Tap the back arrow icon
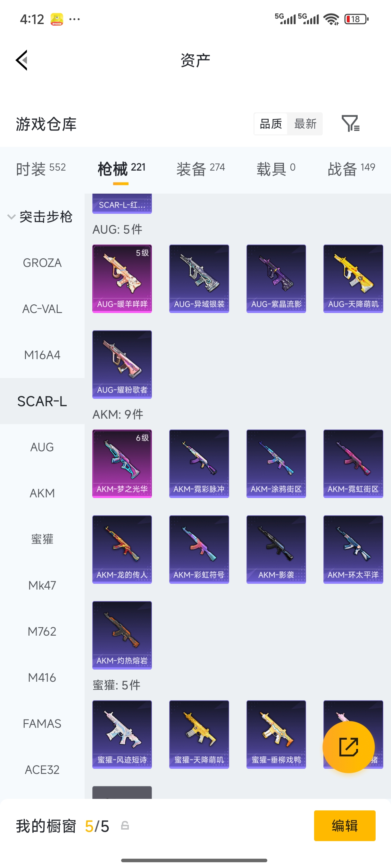The width and height of the screenshot is (391, 868). point(21,61)
